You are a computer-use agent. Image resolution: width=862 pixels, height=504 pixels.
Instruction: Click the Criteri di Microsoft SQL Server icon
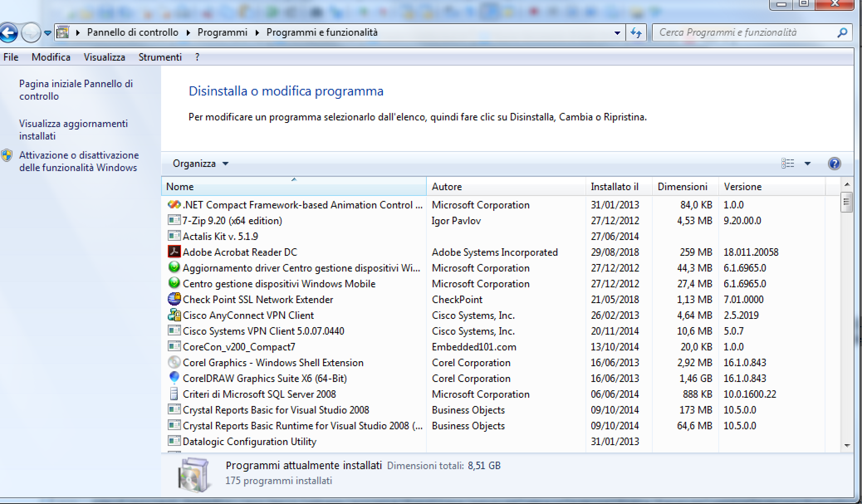[x=174, y=394]
